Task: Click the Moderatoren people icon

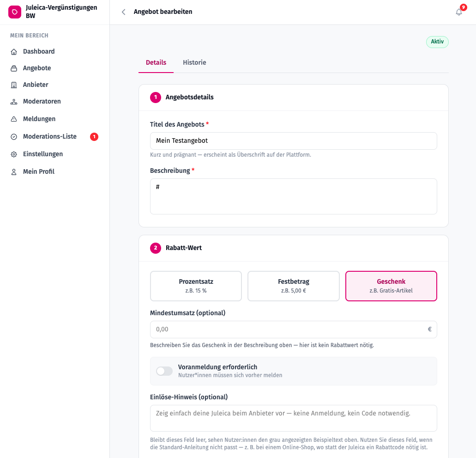Action: point(14,102)
